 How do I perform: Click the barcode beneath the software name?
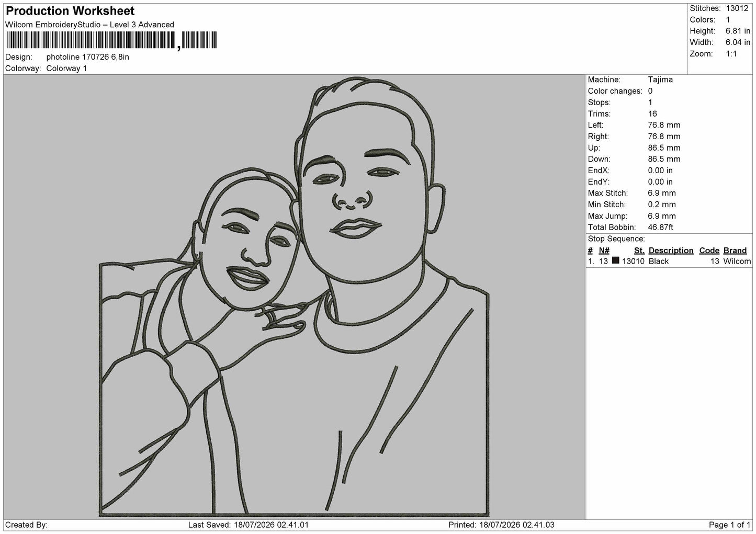[x=111, y=40]
